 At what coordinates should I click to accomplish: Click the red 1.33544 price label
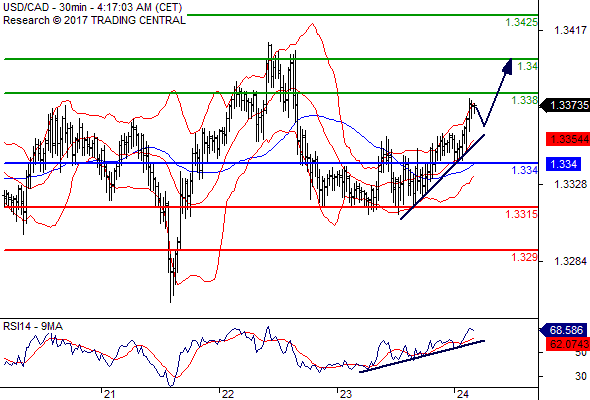[x=568, y=139]
